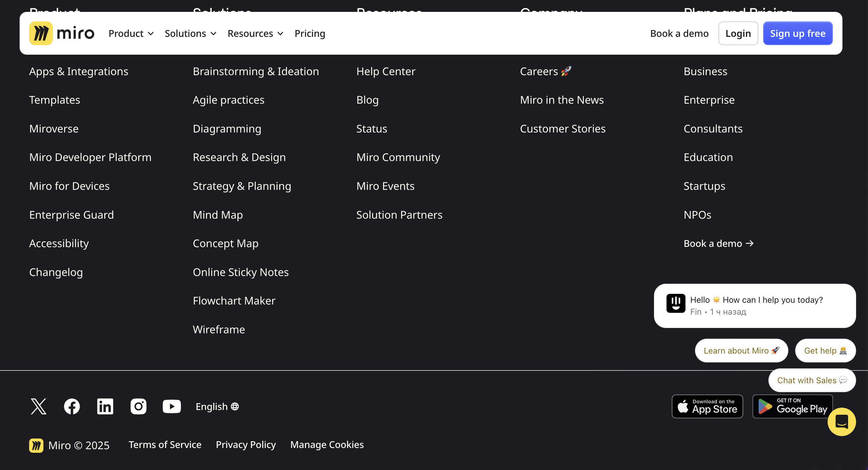Open Enterprise Guard link
868x470 pixels.
tap(71, 215)
